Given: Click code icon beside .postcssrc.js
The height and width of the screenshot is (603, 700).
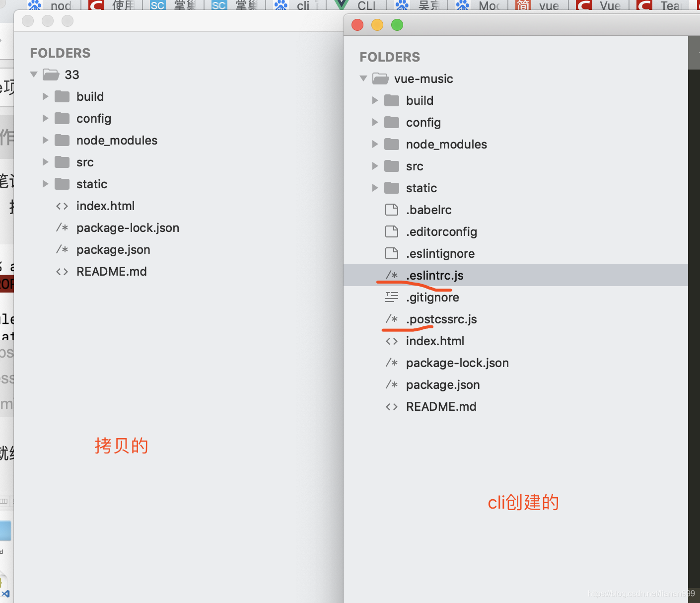Looking at the screenshot, I should [x=392, y=319].
